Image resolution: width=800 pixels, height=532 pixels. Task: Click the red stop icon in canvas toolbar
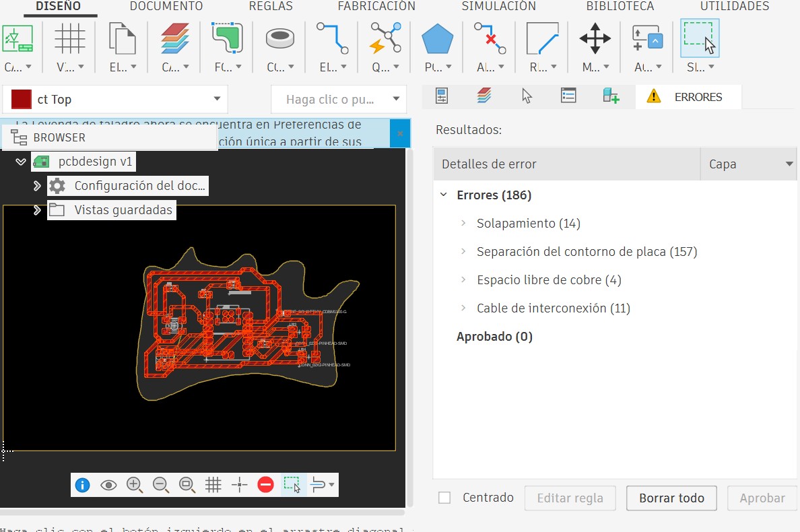[x=265, y=485]
